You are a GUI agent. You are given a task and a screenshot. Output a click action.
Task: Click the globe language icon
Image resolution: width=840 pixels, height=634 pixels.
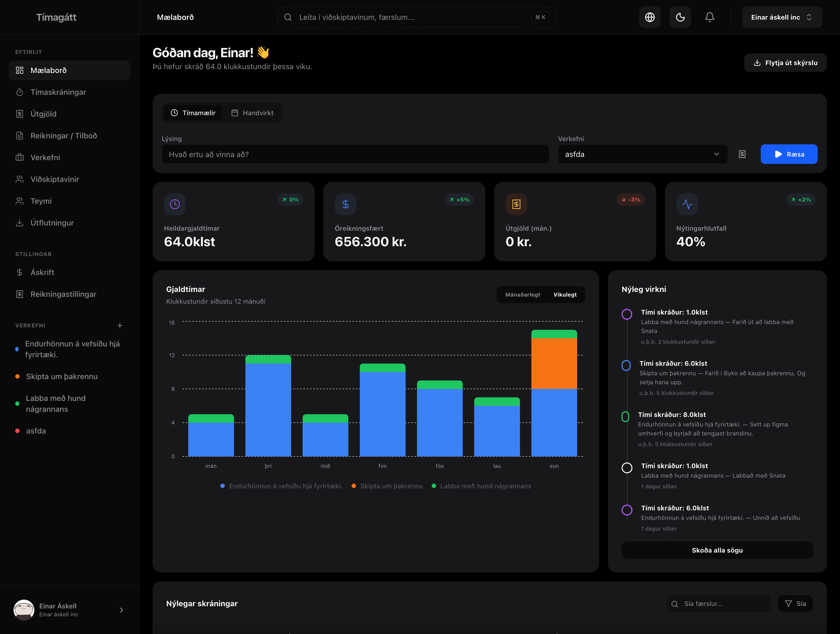(x=650, y=17)
